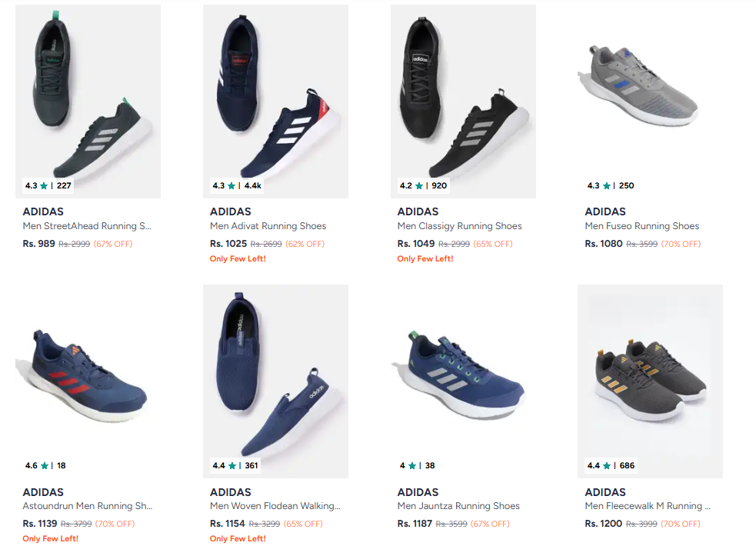Viewport: 756px width, 546px height.
Task: Click the Men StreetAhead Running Shoes title
Action: point(88,226)
